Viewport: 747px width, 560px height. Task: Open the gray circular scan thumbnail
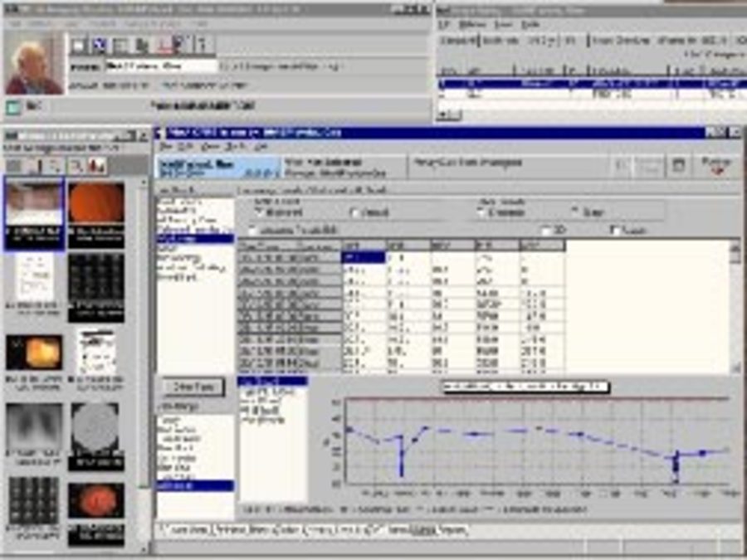click(95, 427)
